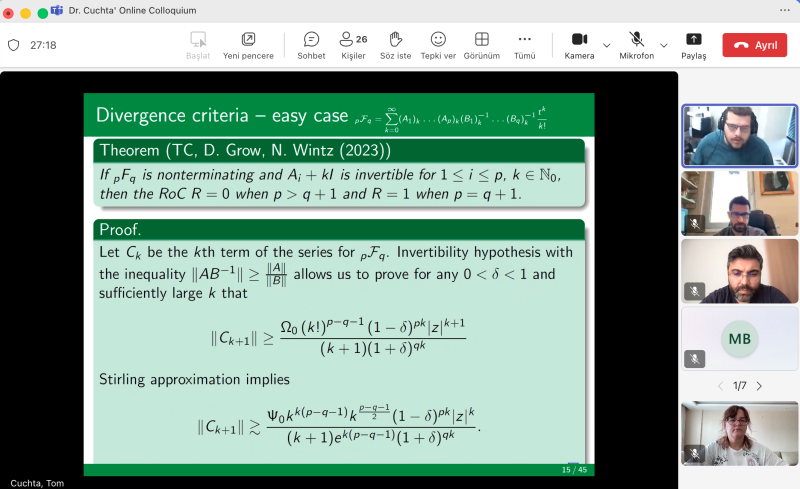
Task: Open in Yeni pencere pop-out
Action: pos(248,45)
